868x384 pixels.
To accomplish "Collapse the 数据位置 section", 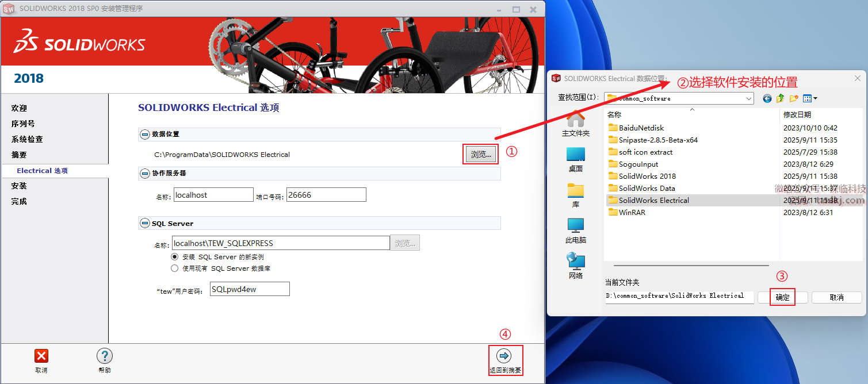I will (145, 134).
